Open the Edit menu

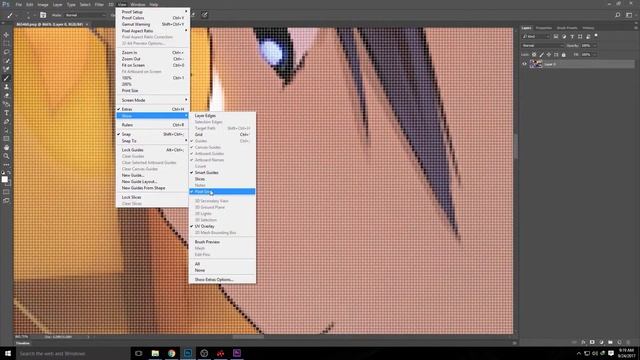pos(29,4)
